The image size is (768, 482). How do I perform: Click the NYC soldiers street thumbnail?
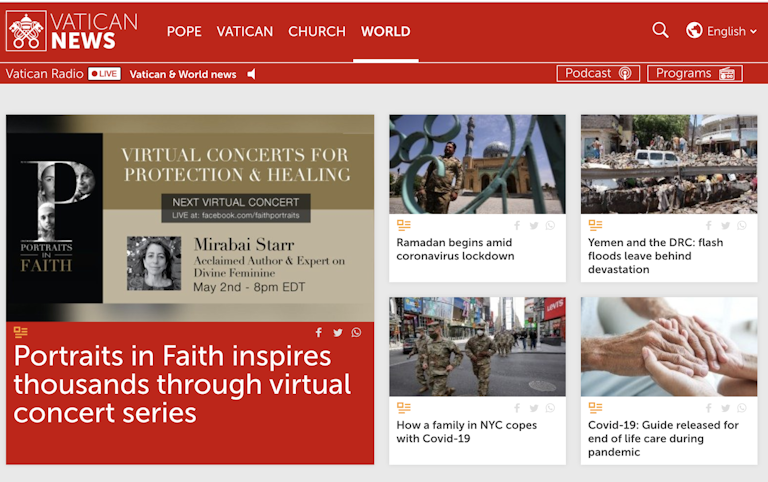click(x=477, y=346)
